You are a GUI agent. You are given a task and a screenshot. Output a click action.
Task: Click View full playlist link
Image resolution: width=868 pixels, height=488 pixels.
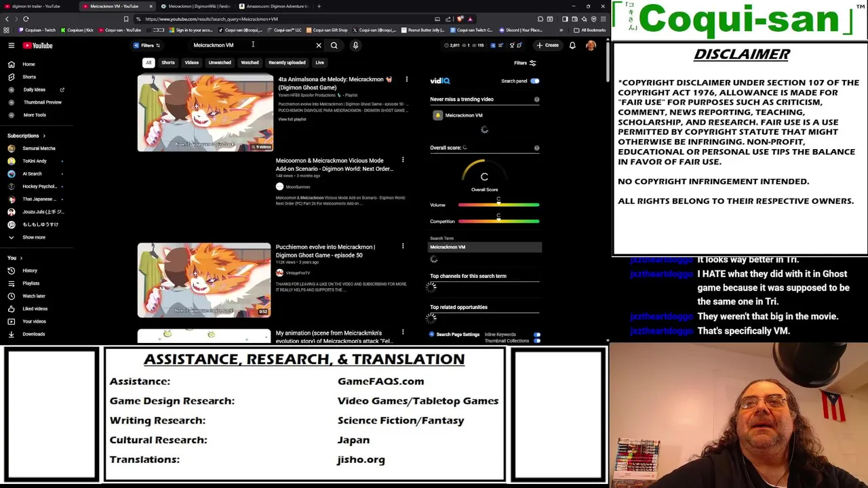(292, 119)
